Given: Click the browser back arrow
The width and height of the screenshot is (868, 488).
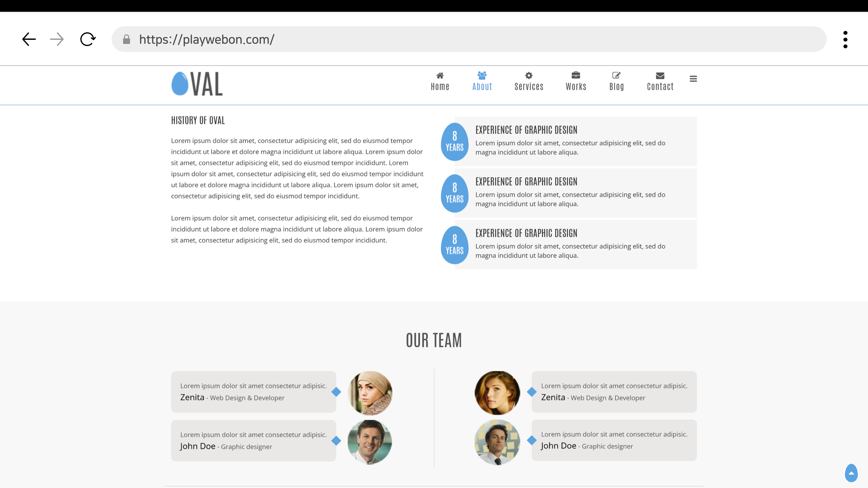Looking at the screenshot, I should click(29, 39).
